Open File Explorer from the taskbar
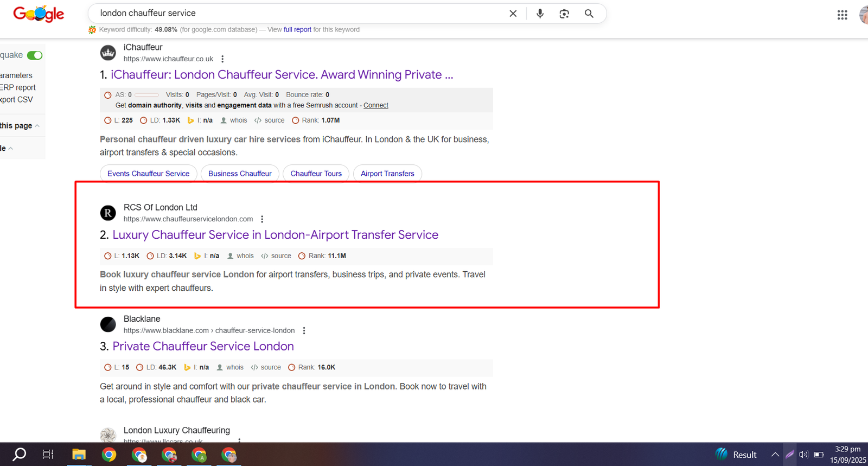 coord(79,455)
